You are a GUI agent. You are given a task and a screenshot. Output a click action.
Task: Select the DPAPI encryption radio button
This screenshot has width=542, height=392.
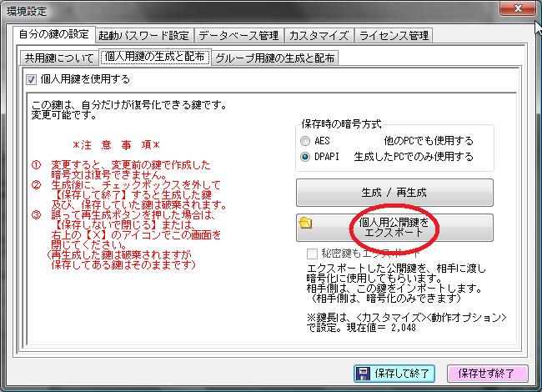[x=305, y=157]
